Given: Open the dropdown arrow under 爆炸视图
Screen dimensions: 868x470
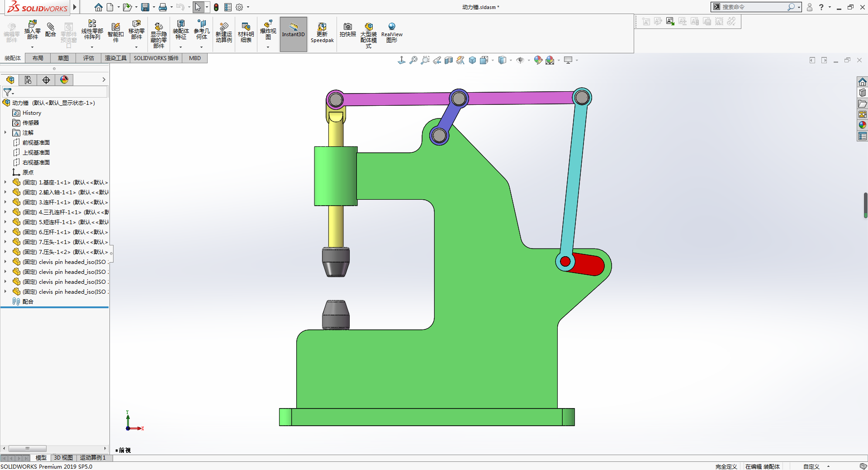Looking at the screenshot, I should pyautogui.click(x=268, y=47).
